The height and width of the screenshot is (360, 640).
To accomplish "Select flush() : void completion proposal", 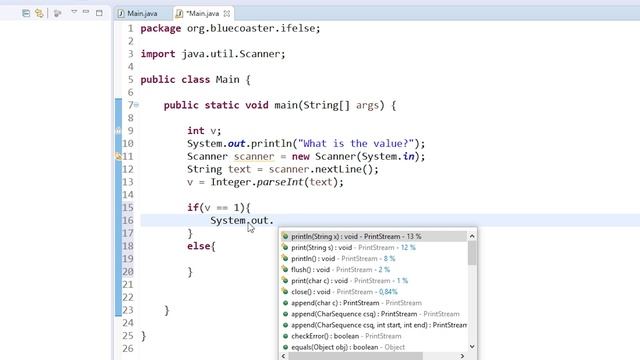I will tap(374, 269).
